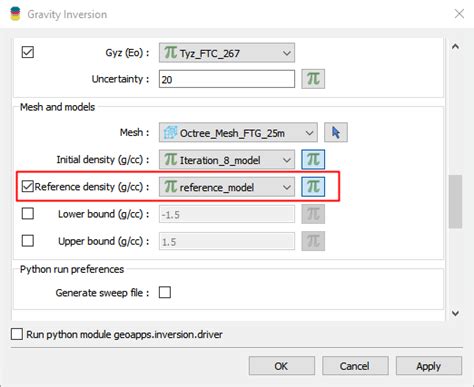Close the Gravity Inversion dialog

pos(459,14)
